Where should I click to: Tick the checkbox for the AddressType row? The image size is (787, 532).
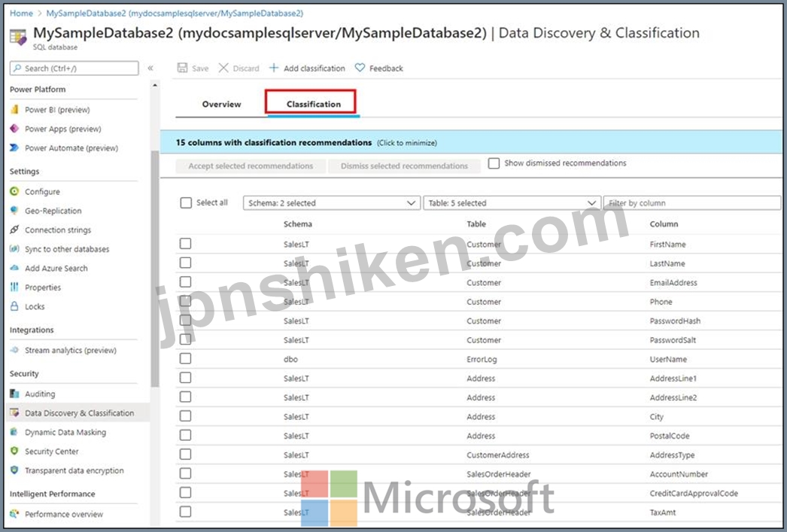(x=185, y=454)
